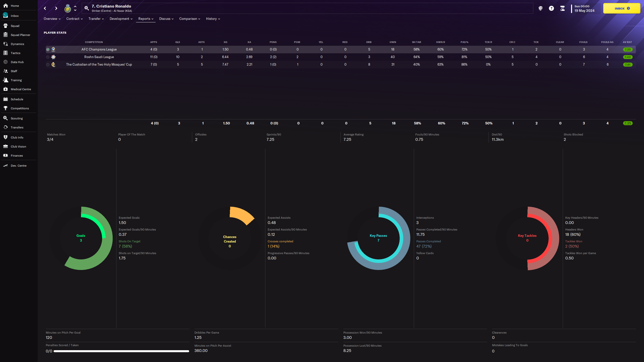Open the Dynamics screen
Screen dimensions: 644x362
[18, 44]
